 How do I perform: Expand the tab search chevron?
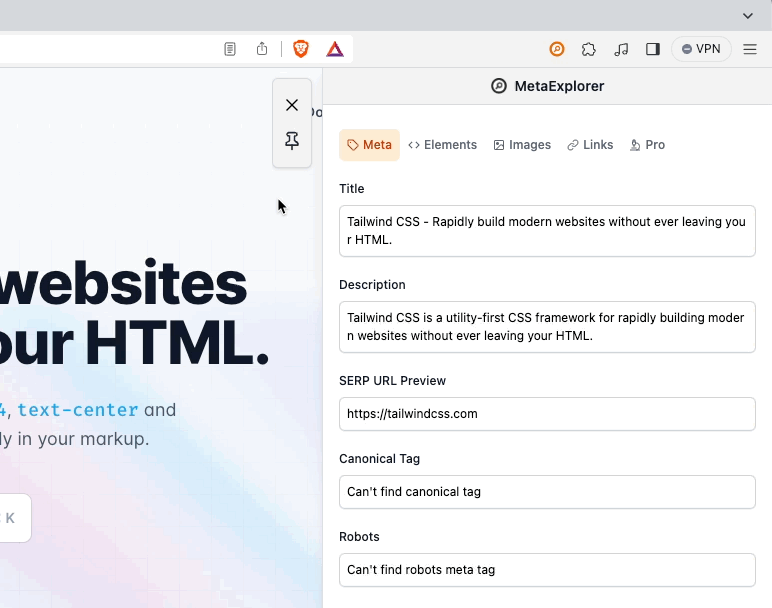[x=747, y=16]
